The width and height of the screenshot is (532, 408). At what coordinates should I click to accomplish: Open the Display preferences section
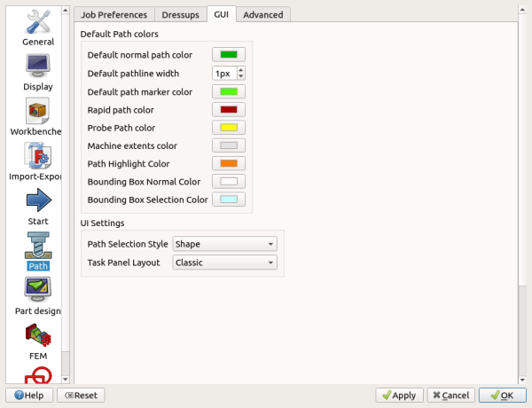tap(38, 73)
